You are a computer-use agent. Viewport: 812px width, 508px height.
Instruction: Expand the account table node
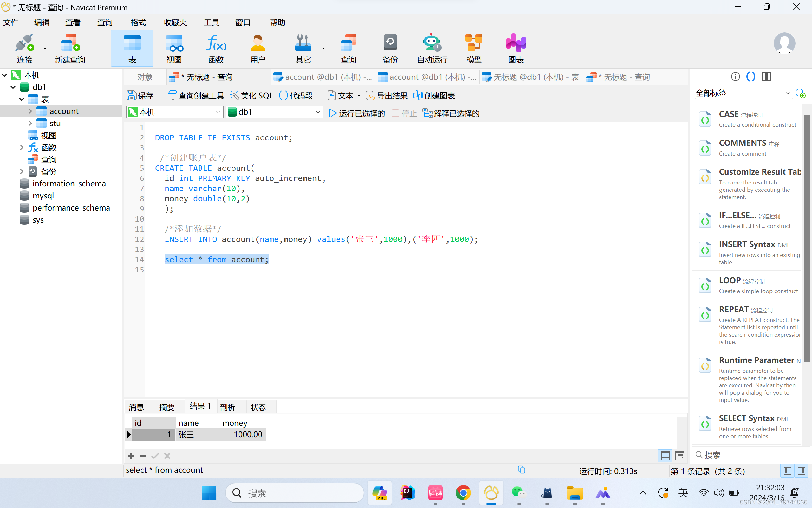[30, 111]
